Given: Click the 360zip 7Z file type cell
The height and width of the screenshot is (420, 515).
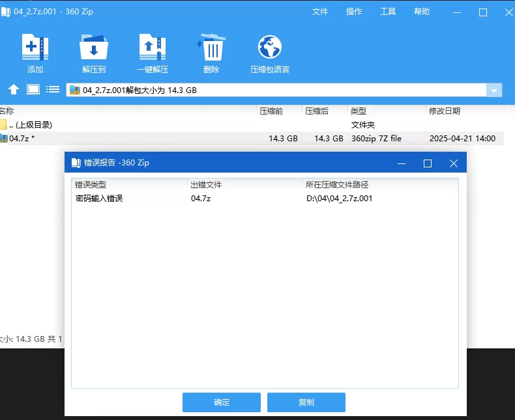Looking at the screenshot, I should pos(376,139).
